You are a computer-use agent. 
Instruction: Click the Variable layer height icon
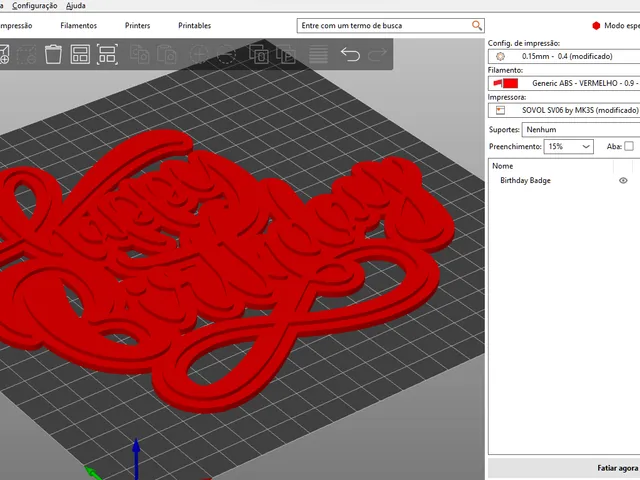click(x=318, y=54)
